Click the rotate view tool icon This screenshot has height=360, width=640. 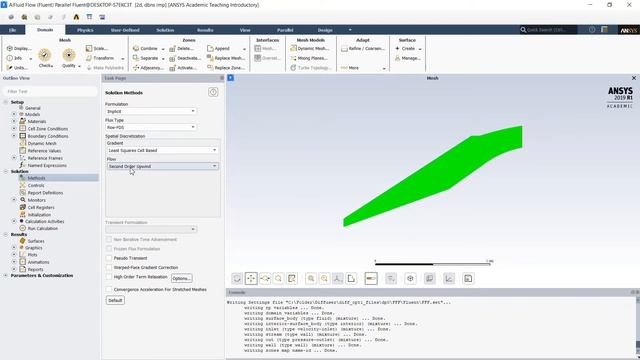point(237,278)
